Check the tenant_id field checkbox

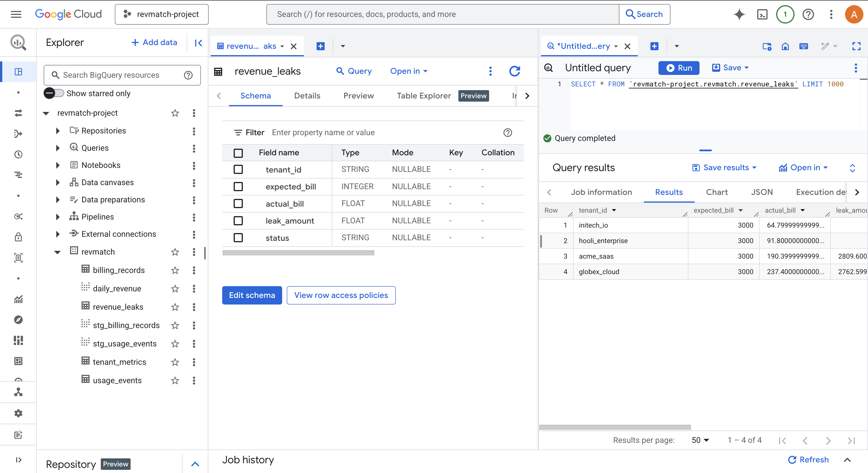[x=238, y=169]
